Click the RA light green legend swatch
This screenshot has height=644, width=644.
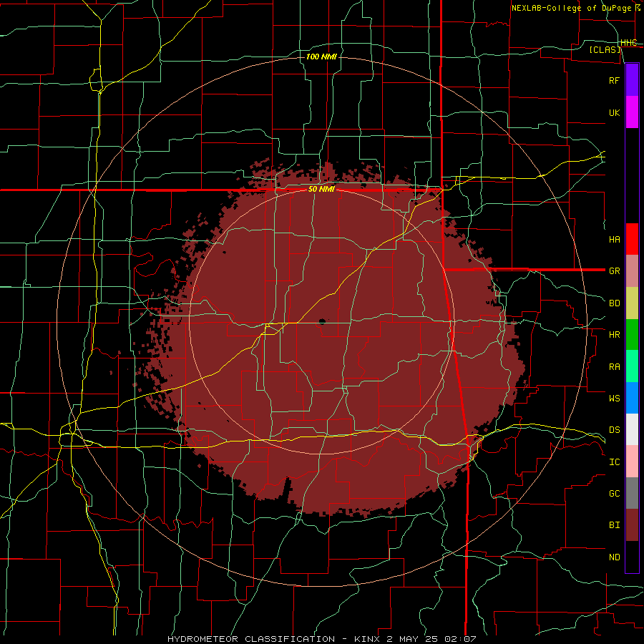point(632,366)
